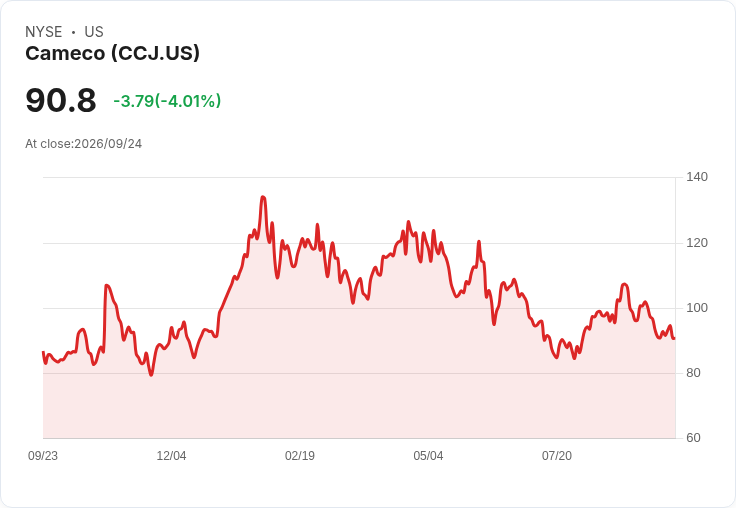Click the US market label
Screen dimensions: 736x508
point(94,32)
